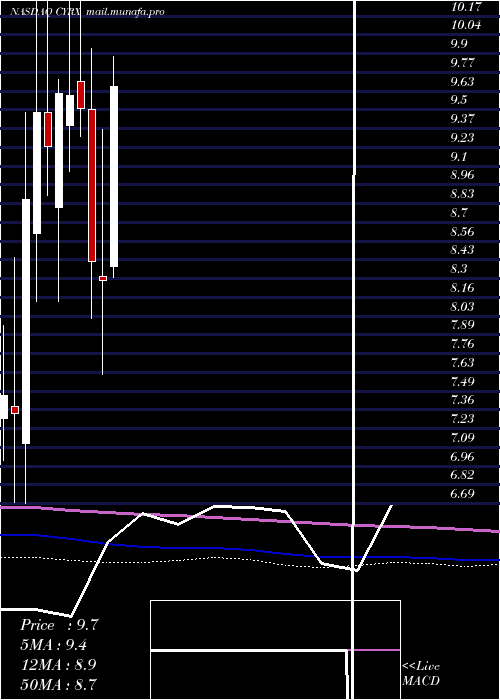Click the 9.9 price axis label
The height and width of the screenshot is (700, 500).
click(459, 44)
